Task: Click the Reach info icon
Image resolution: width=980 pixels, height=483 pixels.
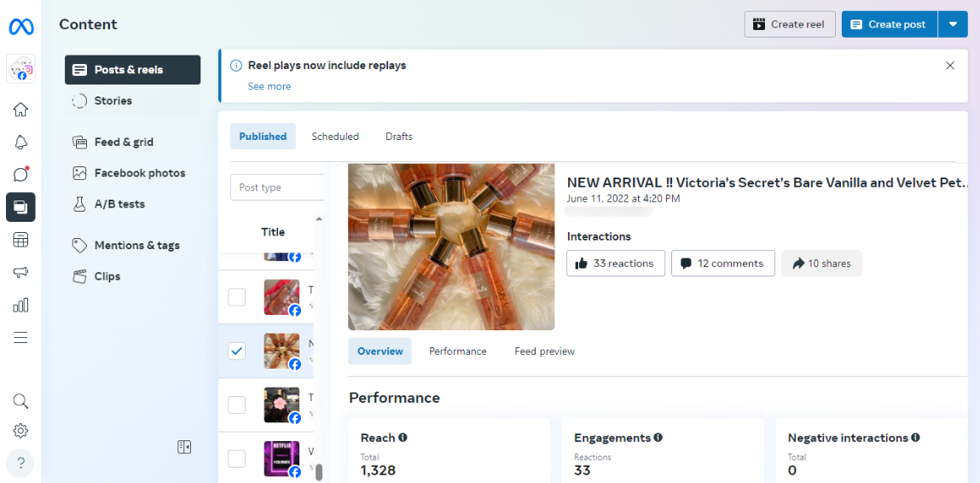Action: (403, 437)
